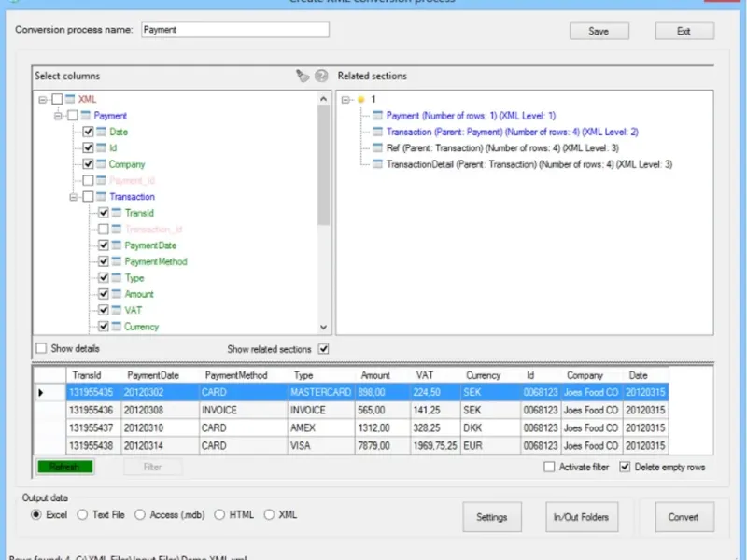Toggle the Show details checkbox
This screenshot has height=560, width=747.
point(41,348)
